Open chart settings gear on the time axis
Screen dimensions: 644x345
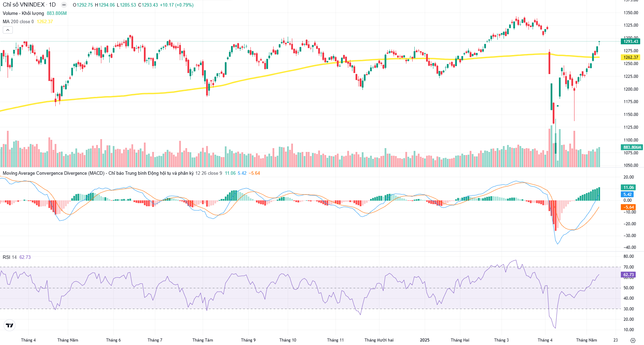pyautogui.click(x=633, y=340)
